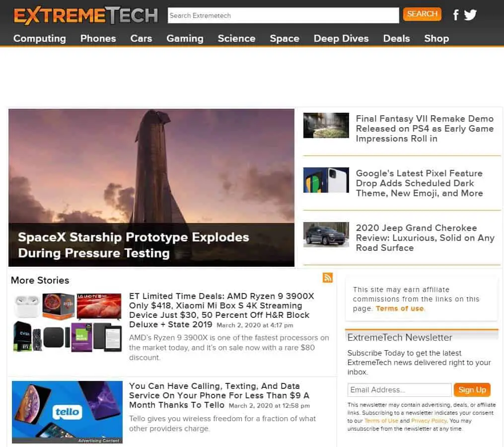The height and width of the screenshot is (447, 504).
Task: Navigate to the Space category
Action: click(x=284, y=38)
